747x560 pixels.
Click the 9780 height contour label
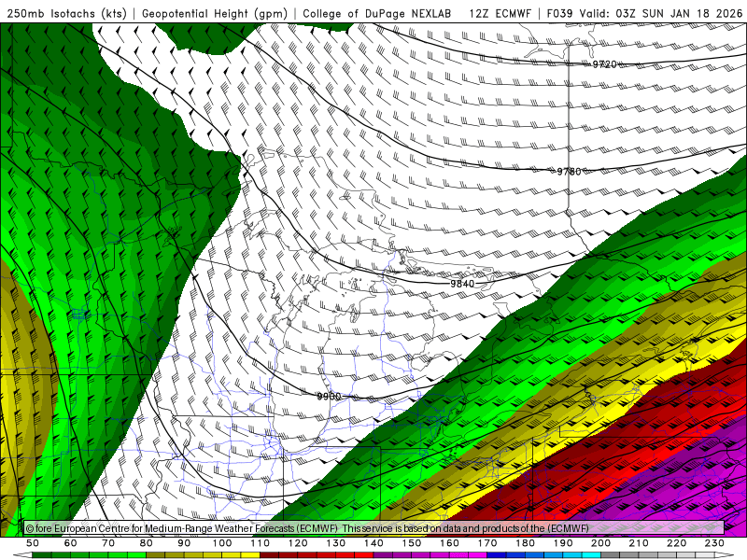(x=569, y=171)
